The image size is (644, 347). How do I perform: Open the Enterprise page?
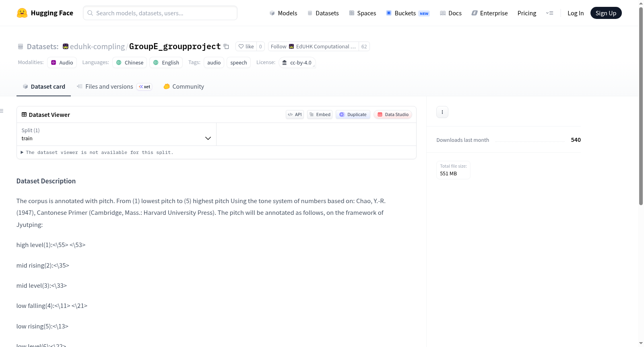tap(489, 13)
